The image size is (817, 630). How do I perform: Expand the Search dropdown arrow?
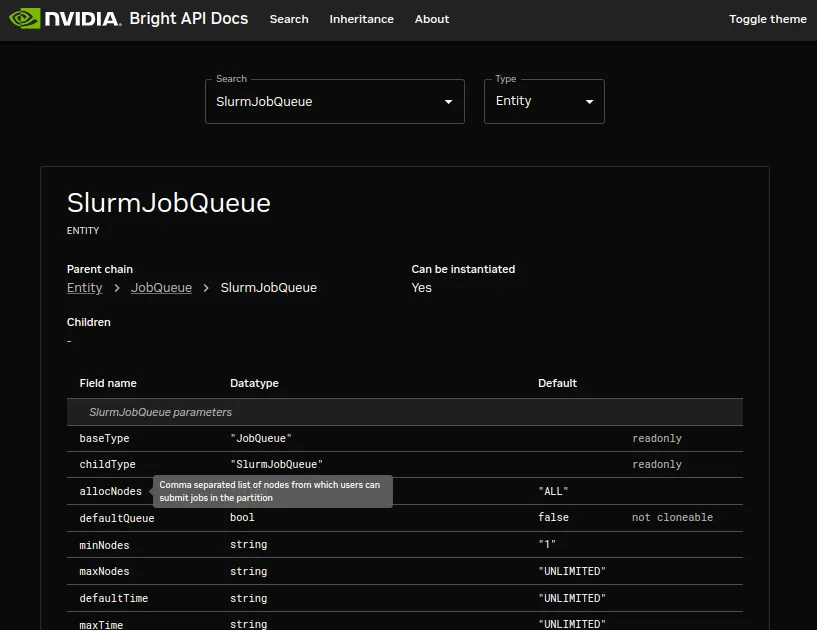tap(448, 102)
